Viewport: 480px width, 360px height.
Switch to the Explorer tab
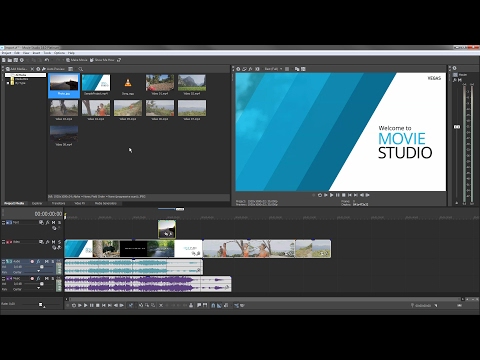37,203
